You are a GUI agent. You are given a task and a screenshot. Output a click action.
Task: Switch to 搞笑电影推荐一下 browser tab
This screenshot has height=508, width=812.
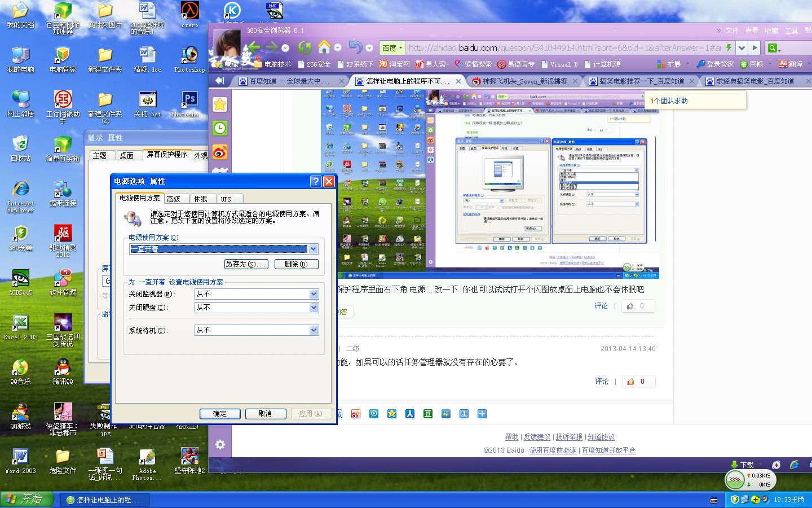click(641, 81)
